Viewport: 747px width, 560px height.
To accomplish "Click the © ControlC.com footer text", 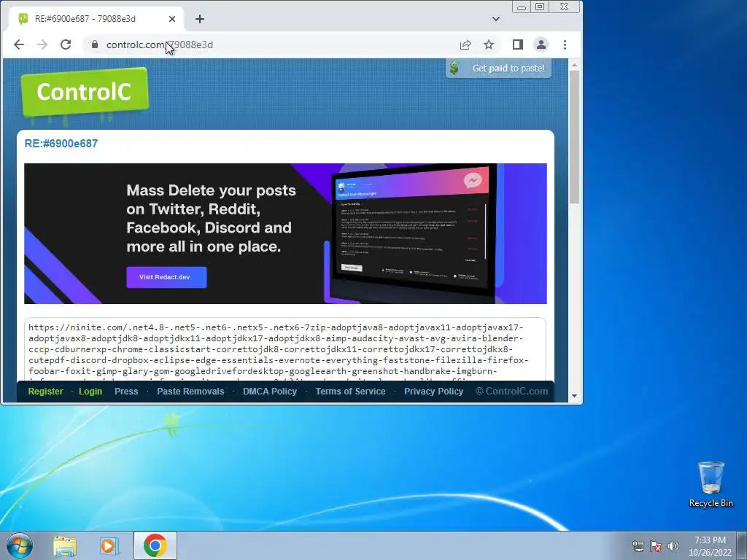I will pyautogui.click(x=511, y=392).
